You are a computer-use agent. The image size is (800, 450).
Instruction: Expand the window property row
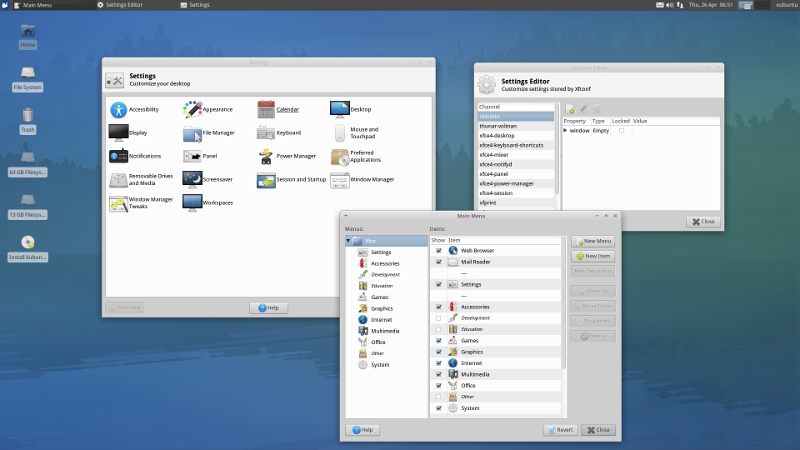tap(565, 131)
